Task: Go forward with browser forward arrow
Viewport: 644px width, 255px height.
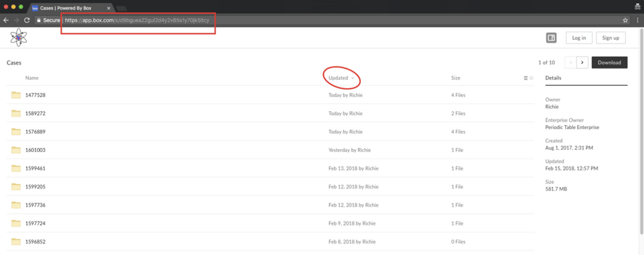Action: pos(16,20)
